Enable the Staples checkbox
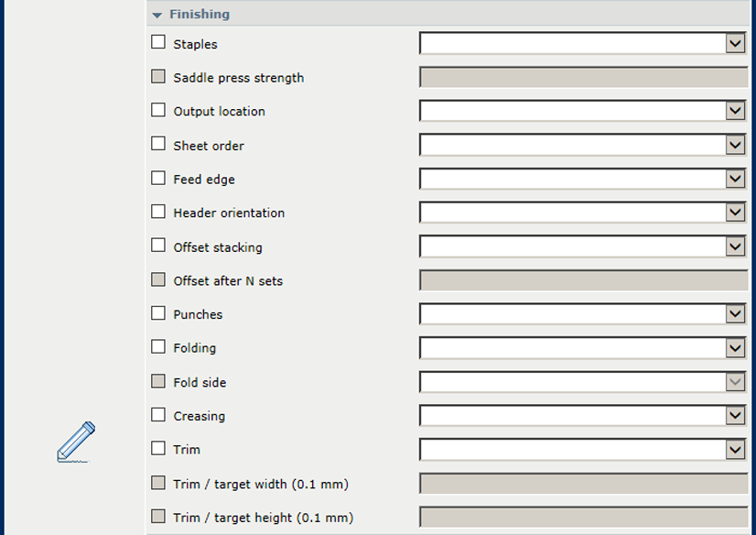 pyautogui.click(x=158, y=42)
